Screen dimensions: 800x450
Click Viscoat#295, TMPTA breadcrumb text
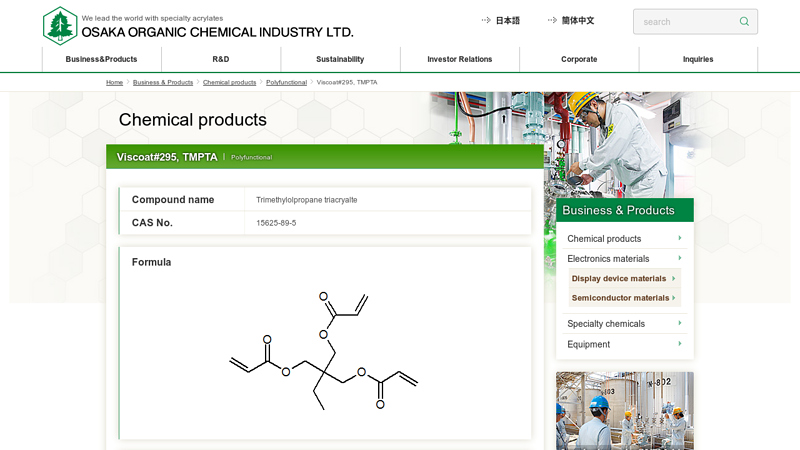tap(347, 82)
